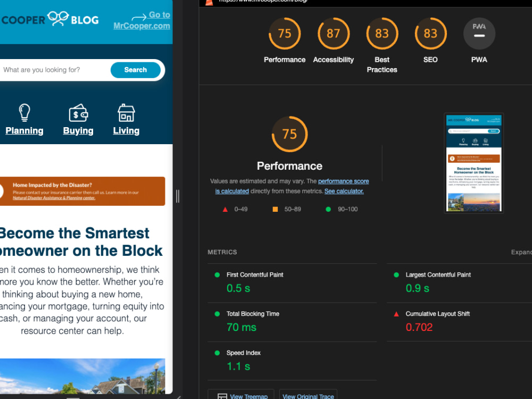
Task: Click the 'What are you looking for?' search field
Action: [56, 70]
